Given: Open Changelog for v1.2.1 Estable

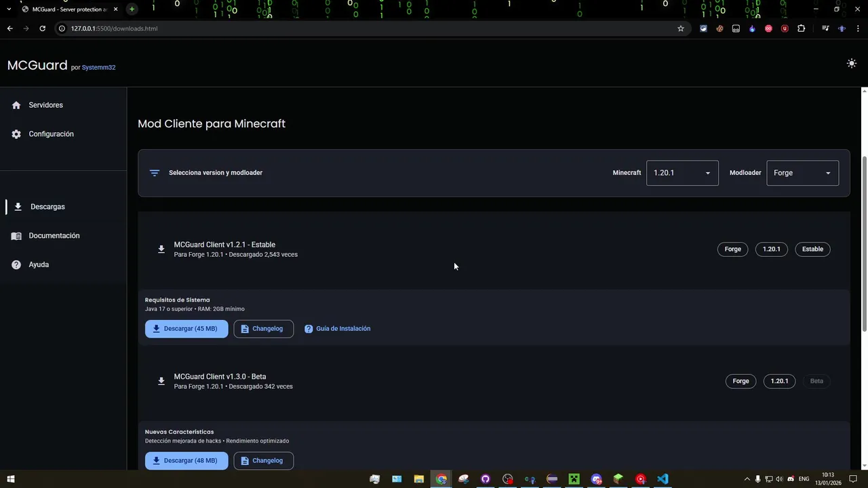Looking at the screenshot, I should click(264, 329).
